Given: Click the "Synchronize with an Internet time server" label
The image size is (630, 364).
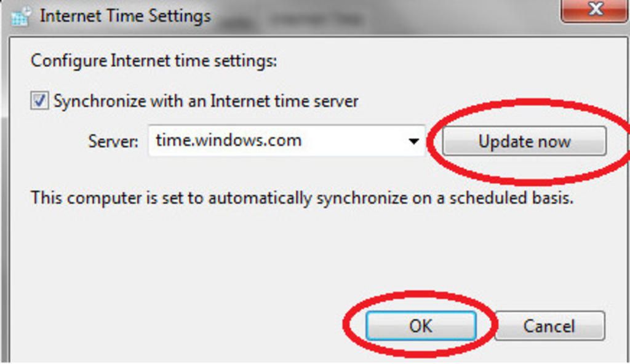Looking at the screenshot, I should [205, 101].
